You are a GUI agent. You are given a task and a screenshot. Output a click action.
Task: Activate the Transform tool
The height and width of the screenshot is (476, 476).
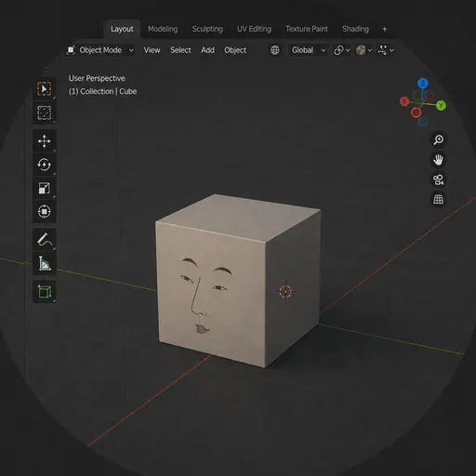tap(45, 212)
